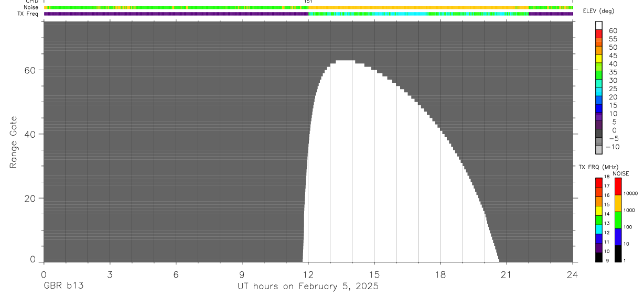
Task: Select the '60' tick on Range Gate axis
Action: (x=30, y=70)
